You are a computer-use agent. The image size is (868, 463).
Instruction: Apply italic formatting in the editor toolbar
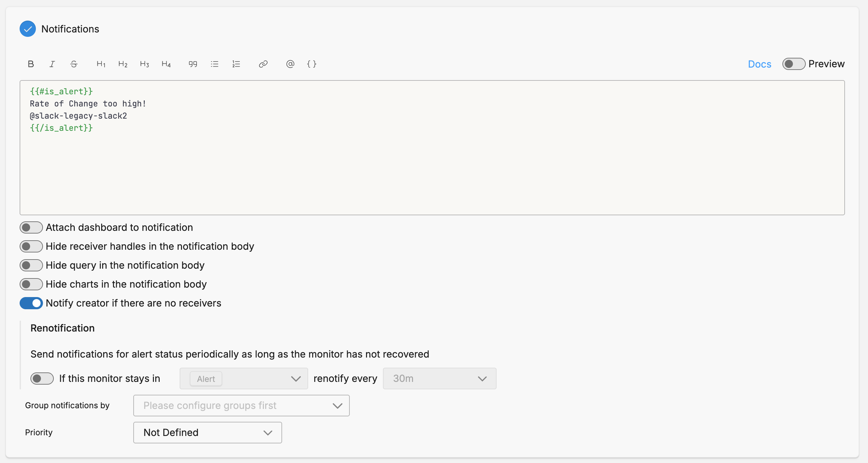point(52,64)
